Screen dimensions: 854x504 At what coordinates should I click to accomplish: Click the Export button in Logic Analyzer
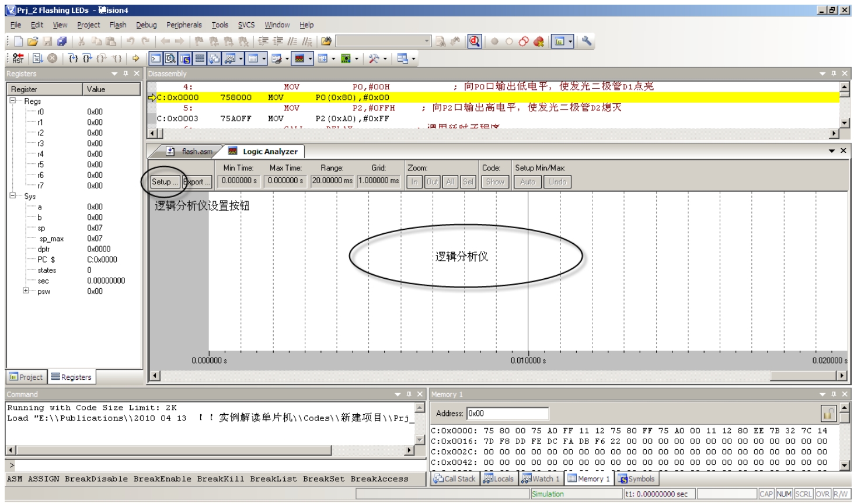coord(197,182)
